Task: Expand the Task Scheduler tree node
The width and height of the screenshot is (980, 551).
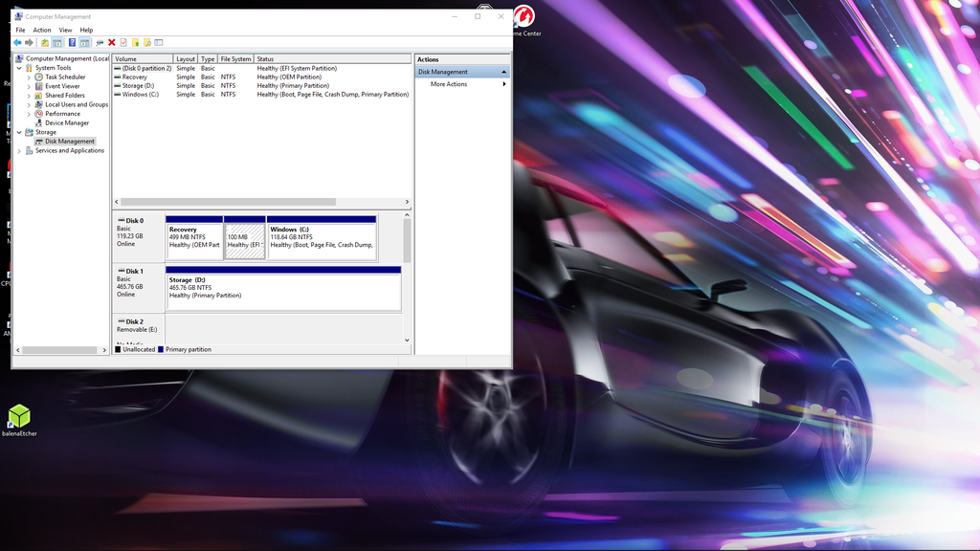Action: click(29, 77)
